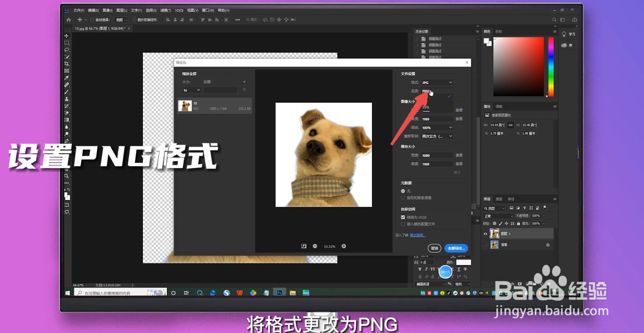Select the Lasso tool

point(67,50)
